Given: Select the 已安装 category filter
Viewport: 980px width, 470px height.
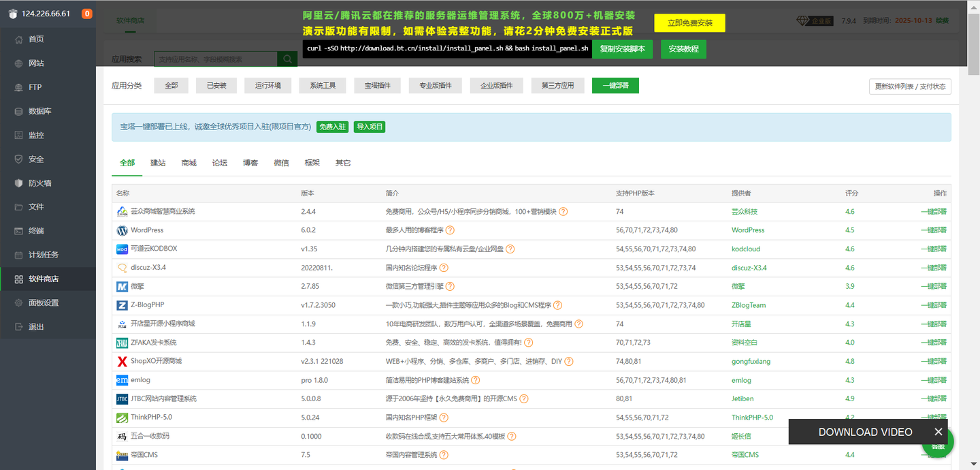Looking at the screenshot, I should (x=216, y=85).
